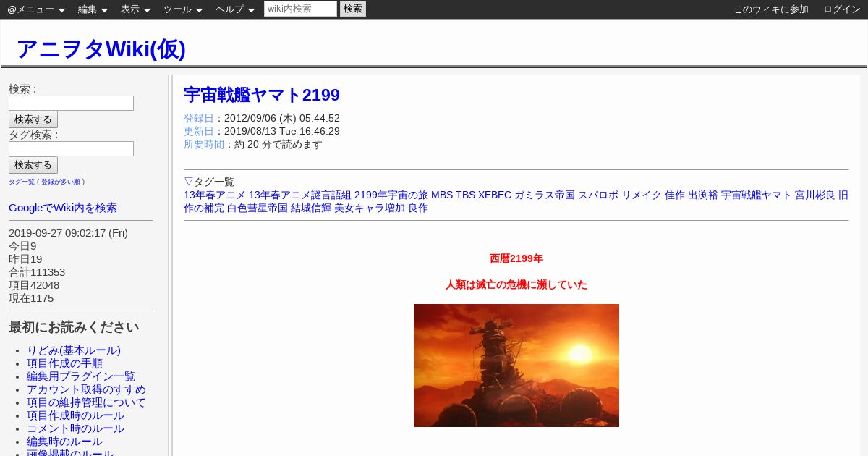Select the ガミラス帝国 tag
Viewport: 868px width, 456px height.
click(x=545, y=195)
